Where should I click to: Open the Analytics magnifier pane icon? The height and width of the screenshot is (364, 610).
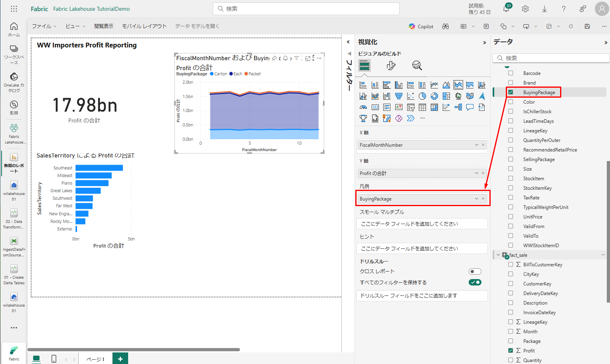point(417,65)
